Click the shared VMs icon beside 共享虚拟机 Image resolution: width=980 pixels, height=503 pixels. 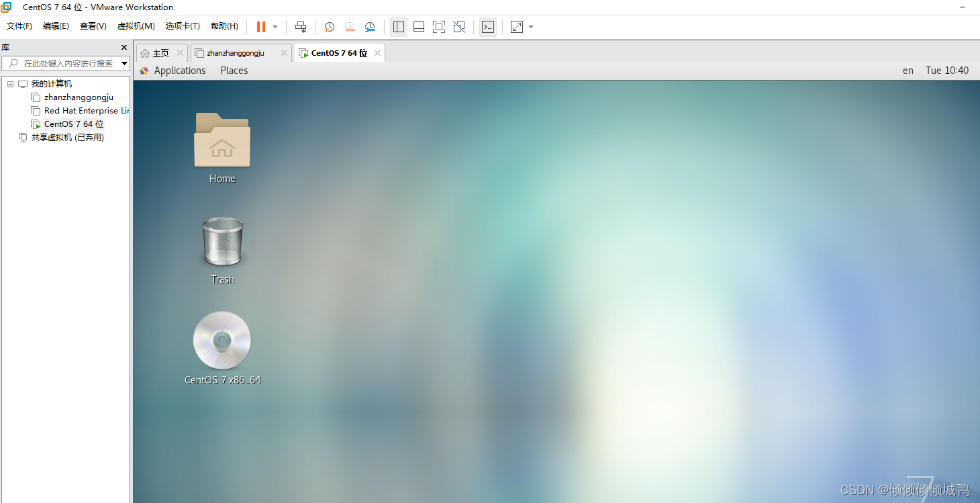click(23, 138)
